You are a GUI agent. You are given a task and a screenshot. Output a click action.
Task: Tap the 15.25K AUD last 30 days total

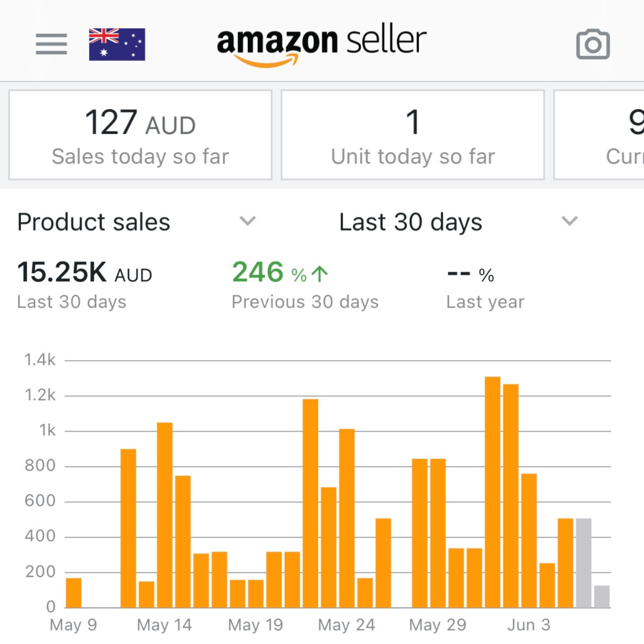click(x=85, y=273)
